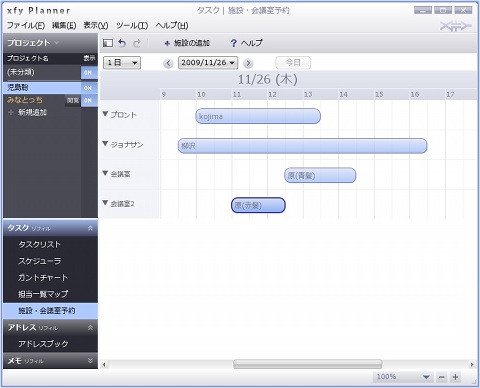Open the 2009/11/26 date picker dropdown
480x388 pixels.
208,63
